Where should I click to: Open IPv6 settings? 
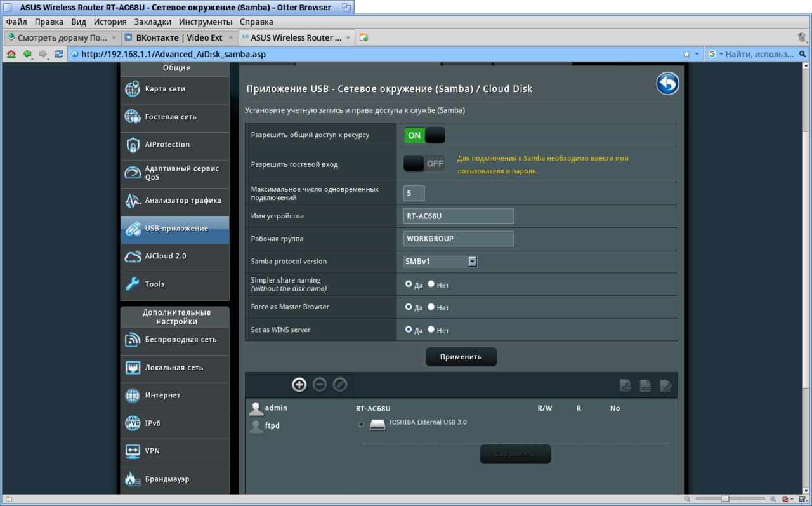tap(174, 424)
